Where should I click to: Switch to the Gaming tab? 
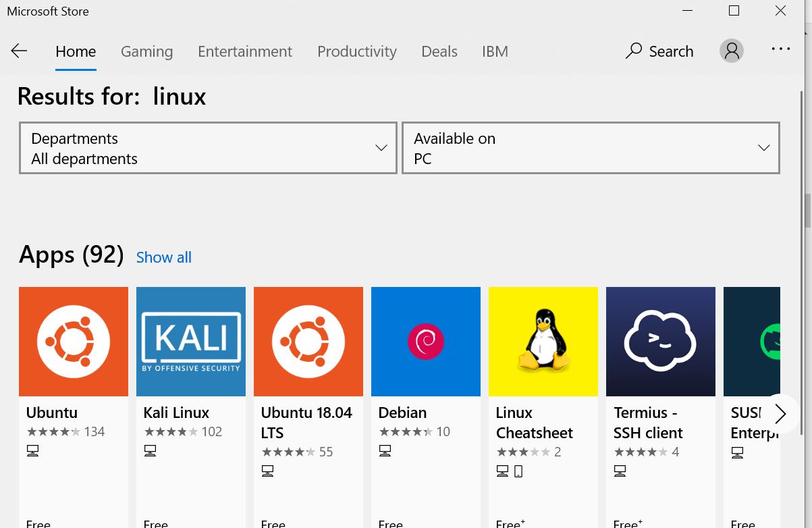(146, 51)
